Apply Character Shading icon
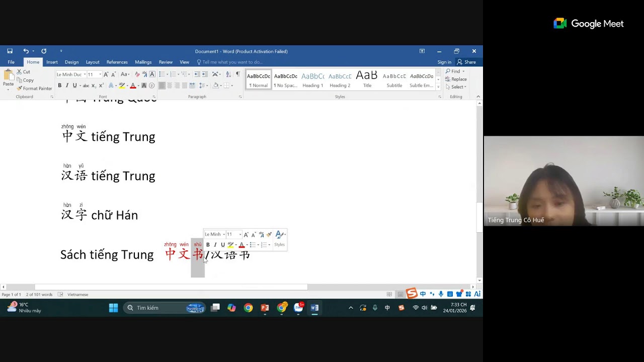 (144, 85)
